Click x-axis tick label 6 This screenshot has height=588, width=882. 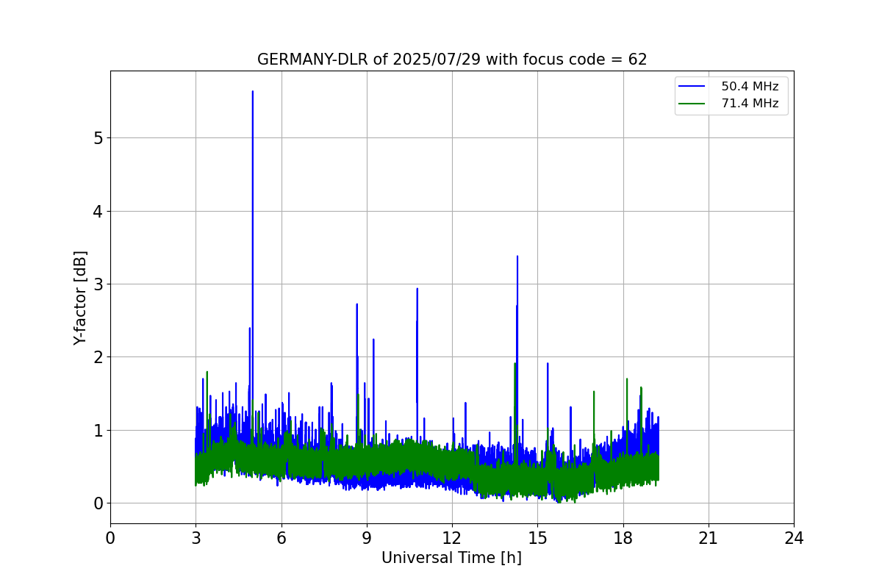(282, 538)
